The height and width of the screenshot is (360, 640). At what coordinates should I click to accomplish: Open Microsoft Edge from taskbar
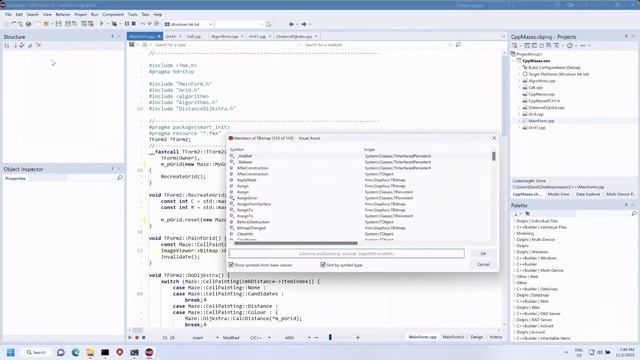click(76, 352)
